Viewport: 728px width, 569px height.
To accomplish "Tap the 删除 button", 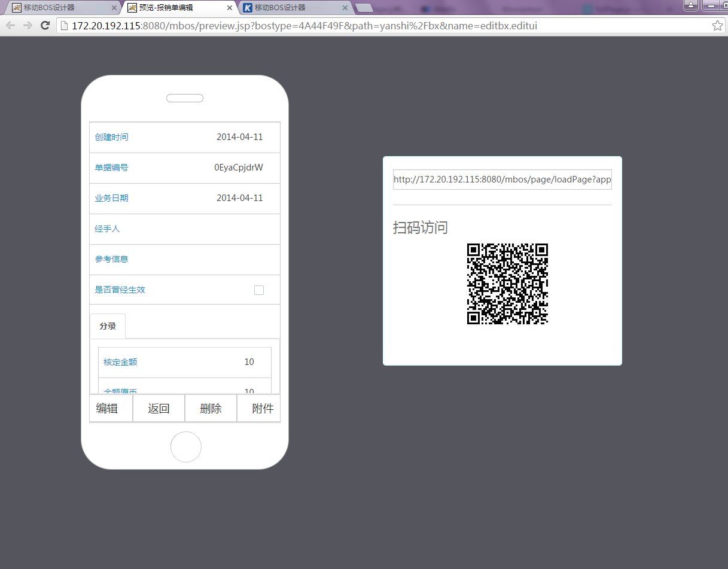I will (211, 409).
